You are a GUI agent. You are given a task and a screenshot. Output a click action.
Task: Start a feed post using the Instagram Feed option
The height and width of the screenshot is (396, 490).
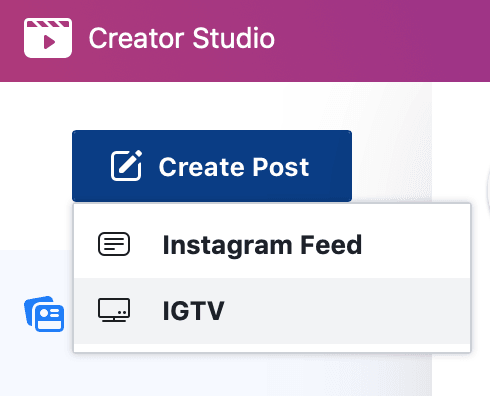[x=272, y=245]
